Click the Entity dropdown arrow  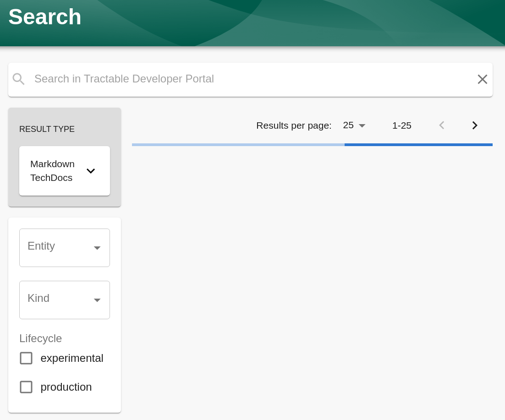(x=97, y=247)
